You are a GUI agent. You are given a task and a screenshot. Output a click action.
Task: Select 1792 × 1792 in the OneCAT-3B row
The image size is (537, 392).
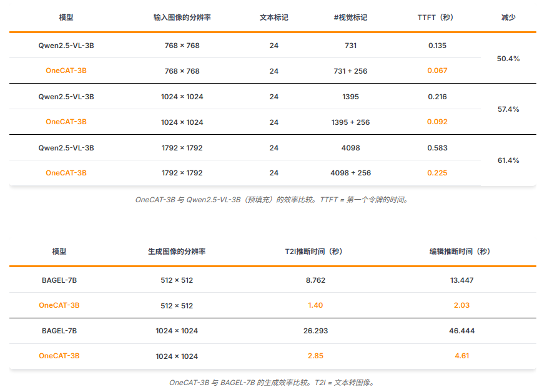(182, 173)
